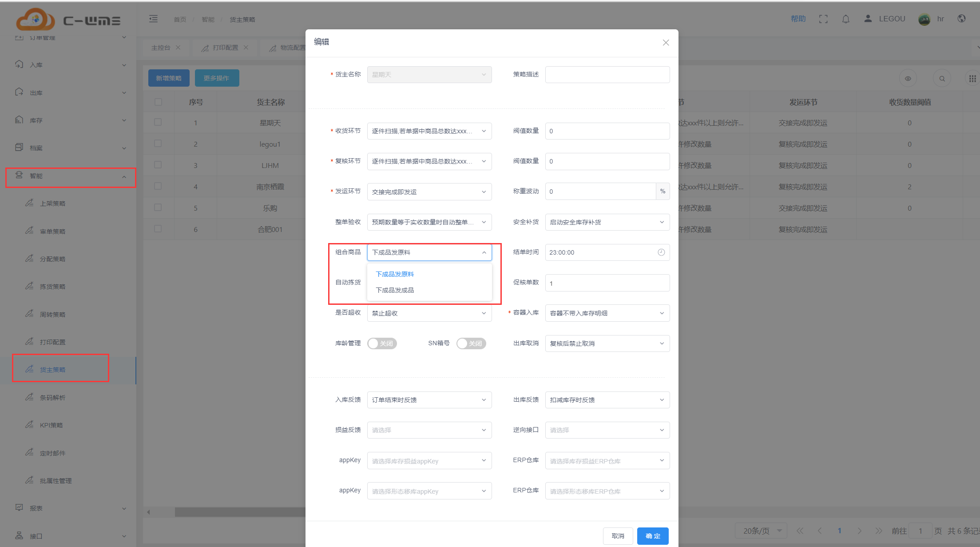Click 批属性管理 sidebar icon
This screenshot has height=547, width=980.
click(x=29, y=480)
